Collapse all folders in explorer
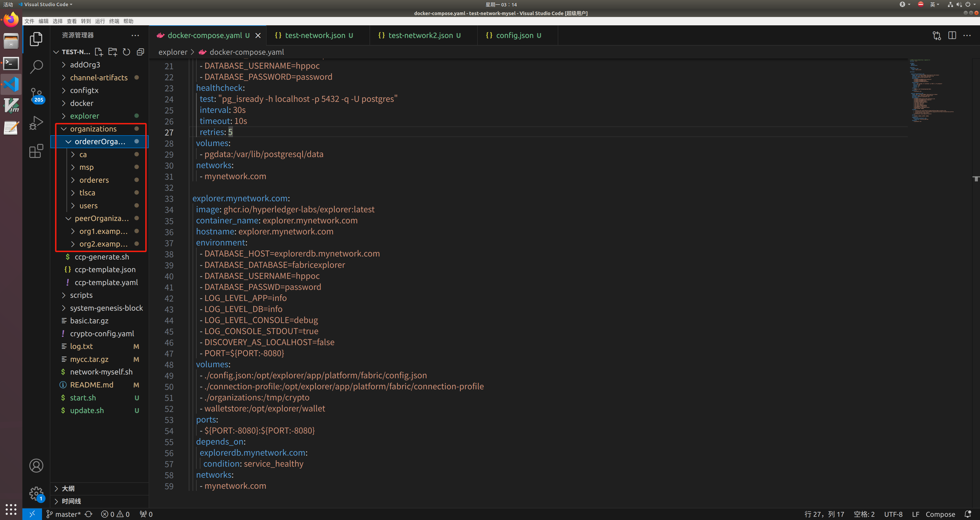Viewport: 980px width, 520px height. point(140,52)
